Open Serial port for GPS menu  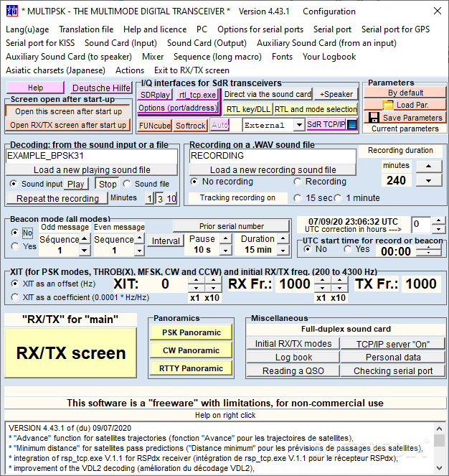[396, 29]
